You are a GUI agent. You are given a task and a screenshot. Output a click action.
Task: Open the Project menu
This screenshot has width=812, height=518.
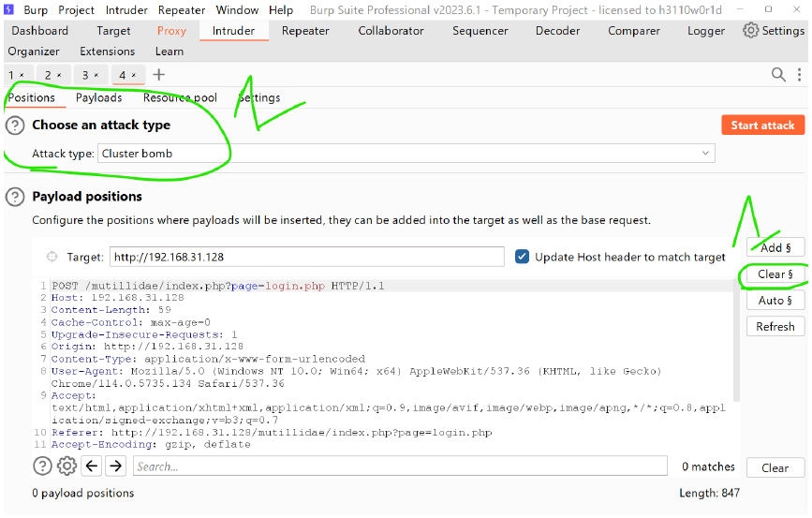coord(76,10)
